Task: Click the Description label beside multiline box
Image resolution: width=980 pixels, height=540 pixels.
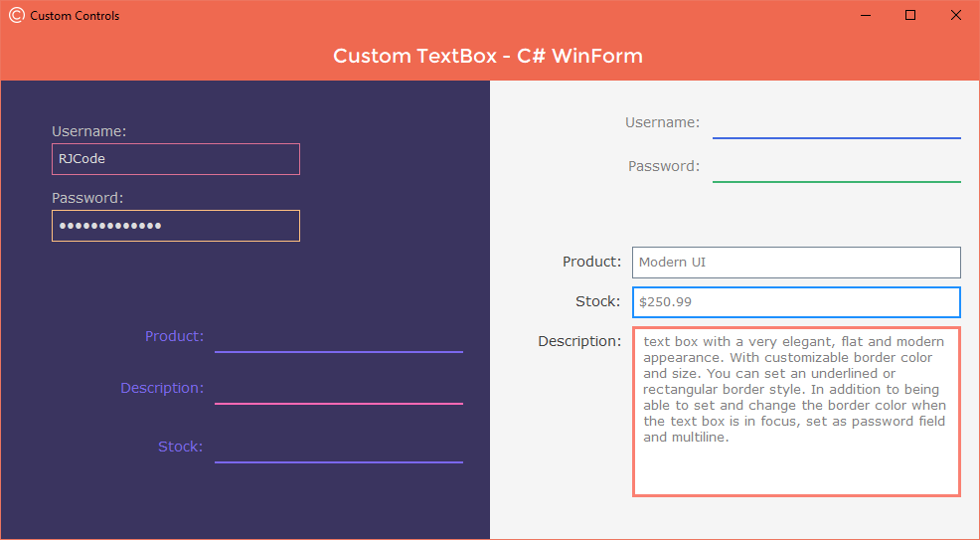Action: 579,341
